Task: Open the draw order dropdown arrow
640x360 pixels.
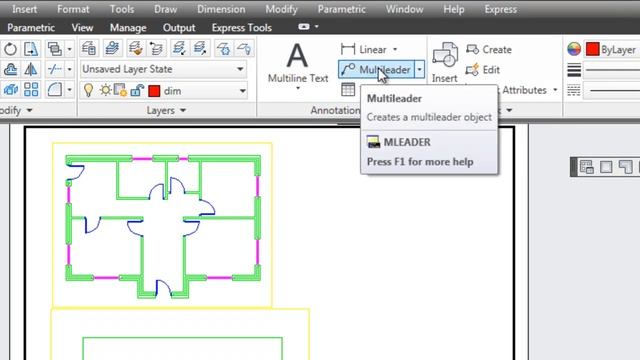Action: (x=69, y=49)
